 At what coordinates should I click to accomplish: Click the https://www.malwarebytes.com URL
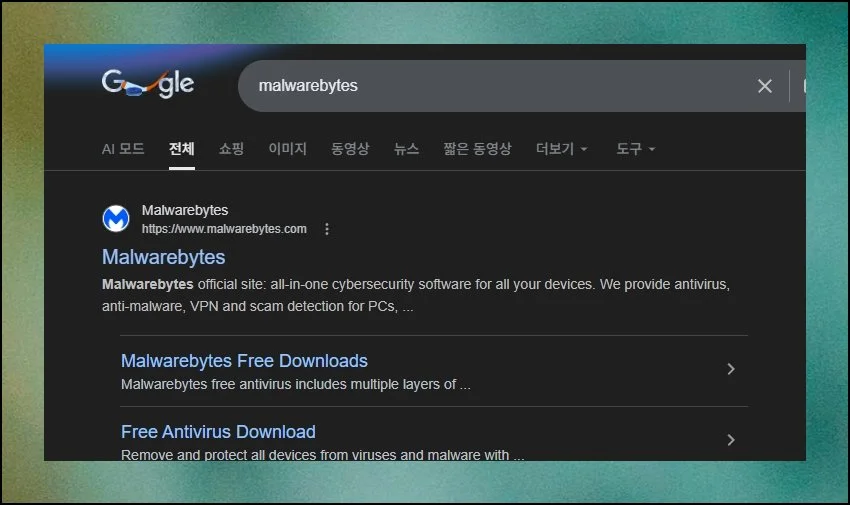click(224, 229)
